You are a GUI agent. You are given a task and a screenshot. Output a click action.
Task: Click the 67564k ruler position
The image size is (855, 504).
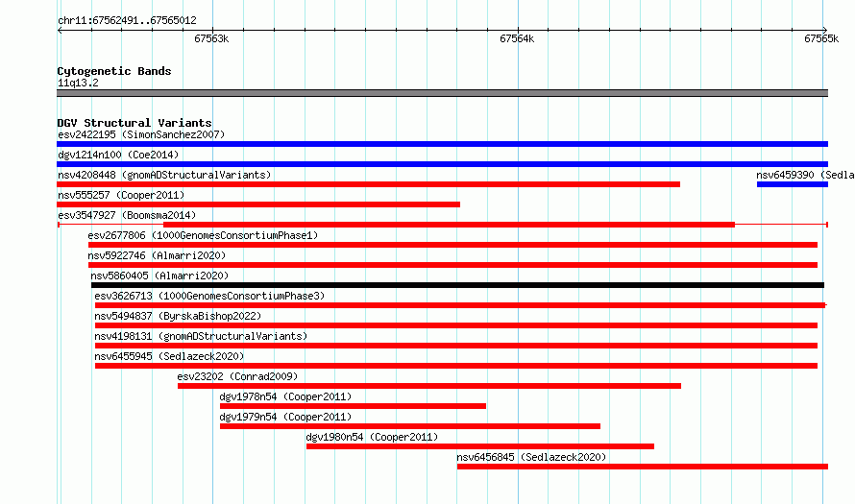tap(517, 38)
